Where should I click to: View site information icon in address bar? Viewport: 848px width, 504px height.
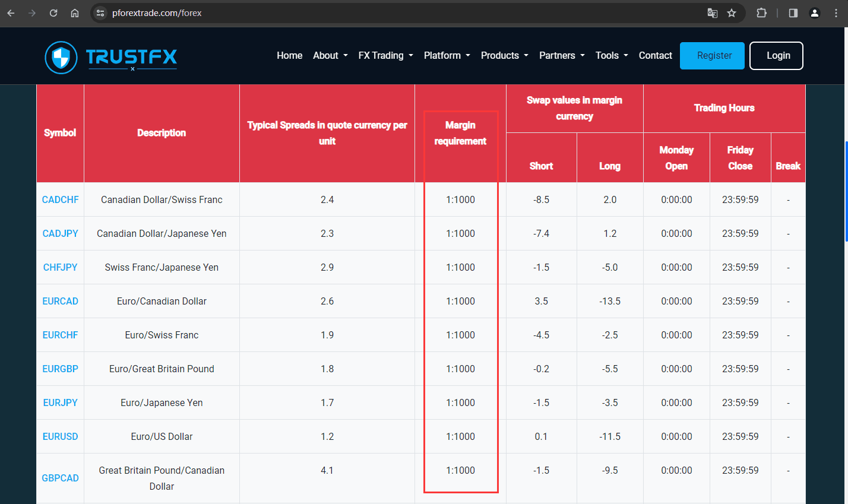tap(100, 13)
